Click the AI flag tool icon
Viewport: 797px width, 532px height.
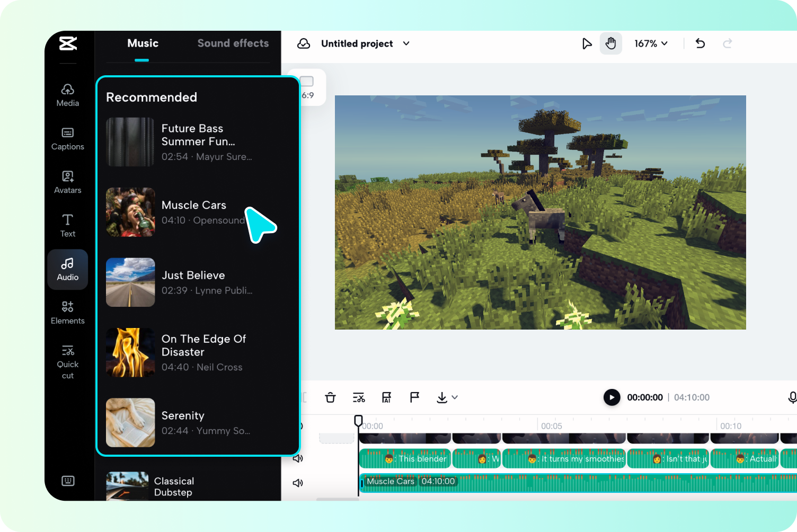click(x=387, y=397)
